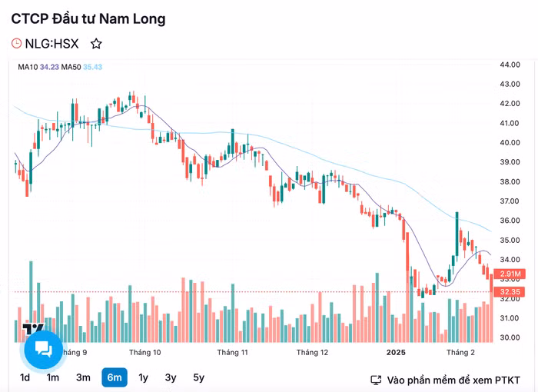
Task: Click the monitor icon beside PTKT link
Action: pyautogui.click(x=376, y=380)
